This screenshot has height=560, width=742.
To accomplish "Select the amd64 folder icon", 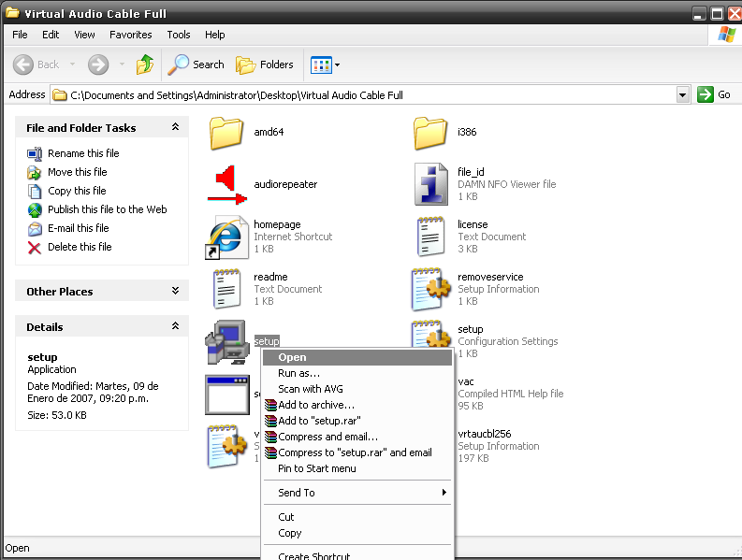I will click(226, 133).
